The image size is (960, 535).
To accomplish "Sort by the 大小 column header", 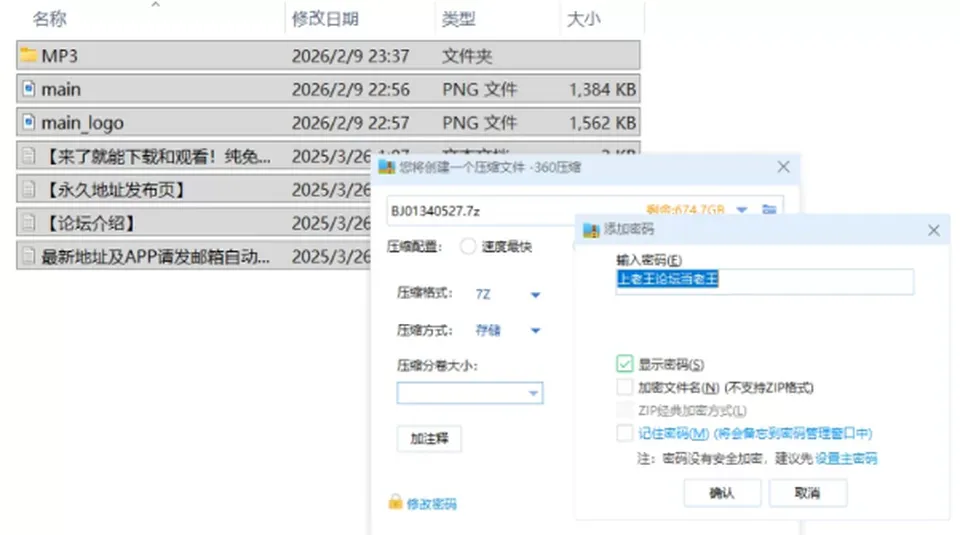I will click(583, 18).
